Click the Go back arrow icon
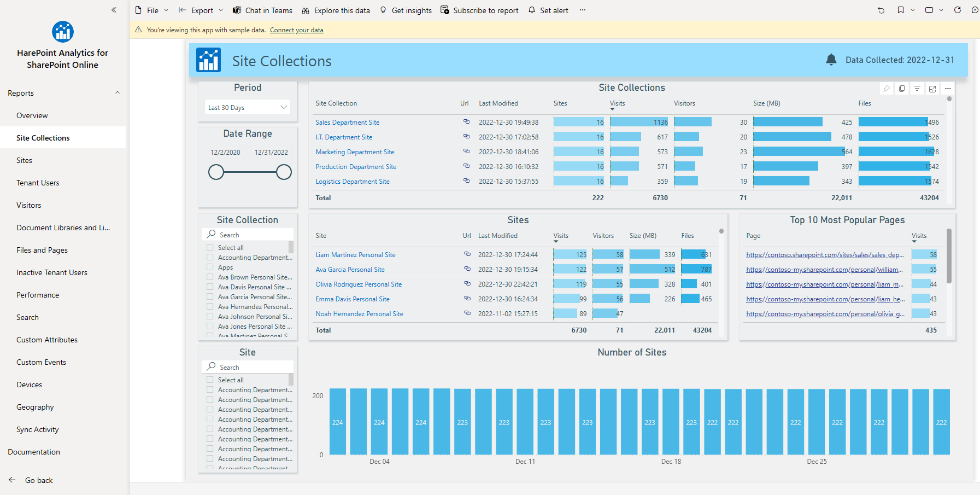This screenshot has width=980, height=495. click(12, 480)
